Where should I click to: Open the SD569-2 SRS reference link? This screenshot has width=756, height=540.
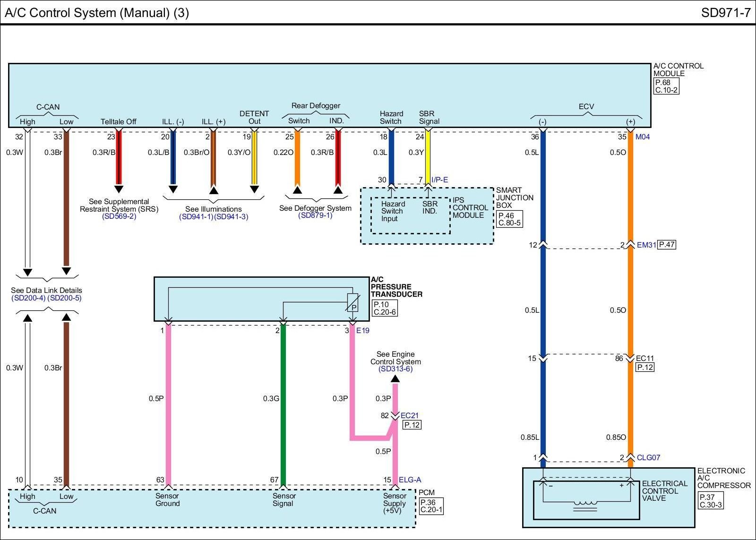[119, 216]
